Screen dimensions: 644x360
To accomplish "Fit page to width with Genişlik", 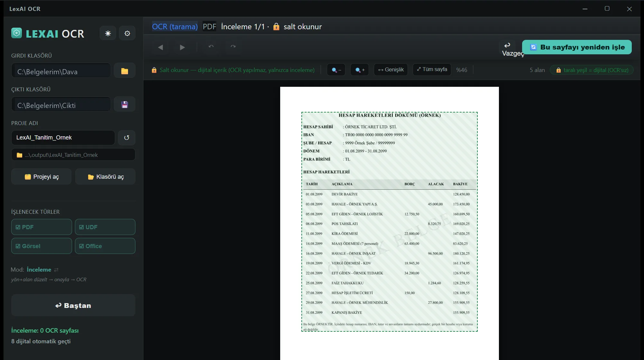I will pos(391,70).
